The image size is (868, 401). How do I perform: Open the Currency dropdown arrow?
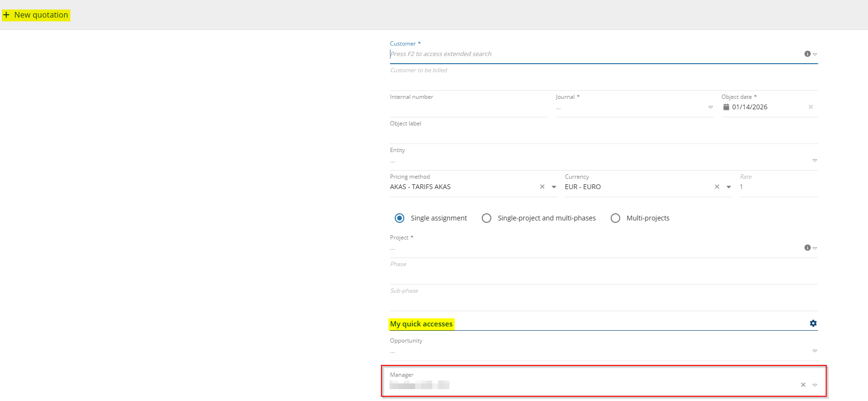tap(729, 187)
